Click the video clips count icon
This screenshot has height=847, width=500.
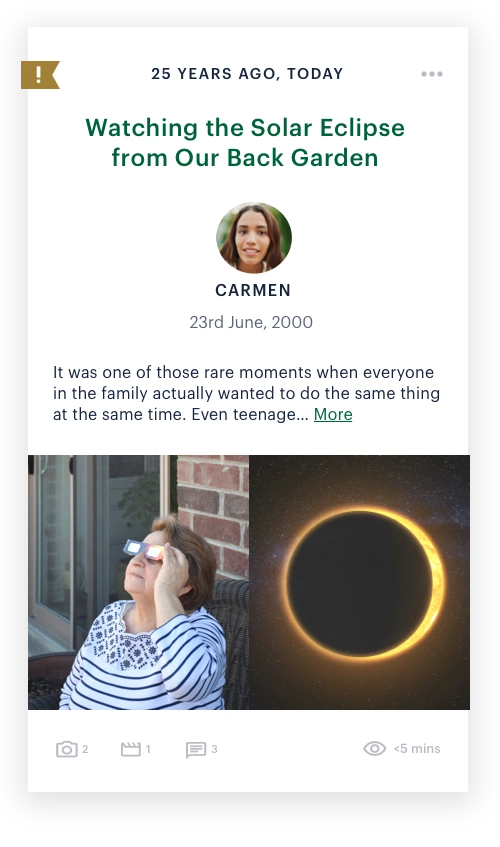click(x=131, y=749)
